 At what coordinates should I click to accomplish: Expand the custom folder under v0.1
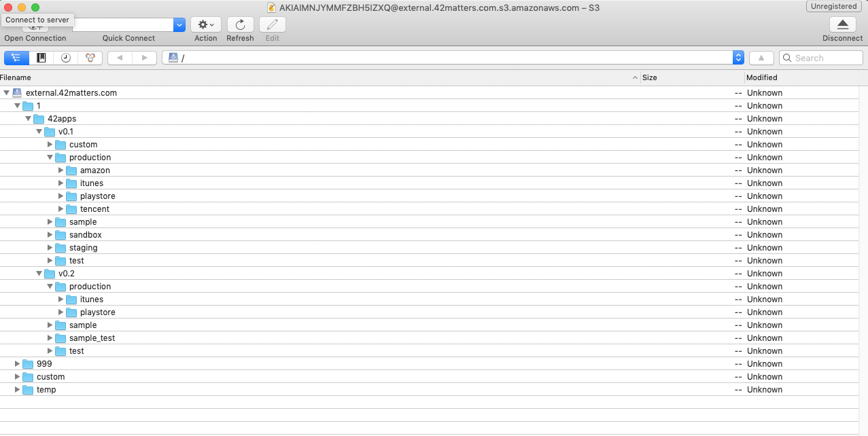tap(50, 145)
